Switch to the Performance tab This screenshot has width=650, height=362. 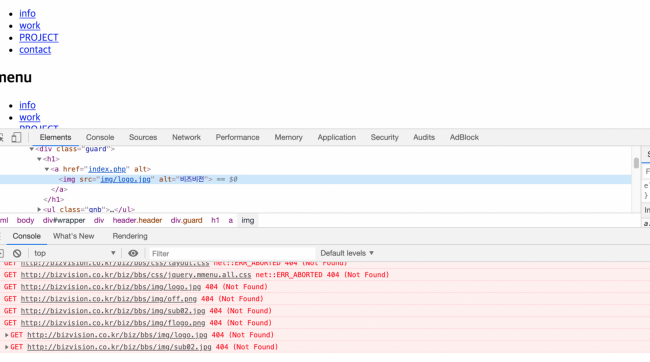pos(238,137)
